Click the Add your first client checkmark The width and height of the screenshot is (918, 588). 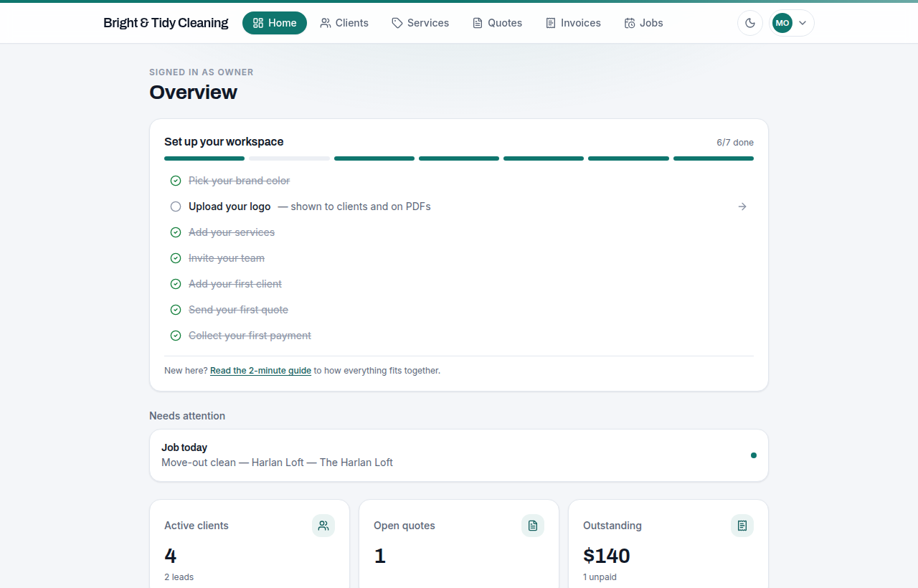pos(176,284)
